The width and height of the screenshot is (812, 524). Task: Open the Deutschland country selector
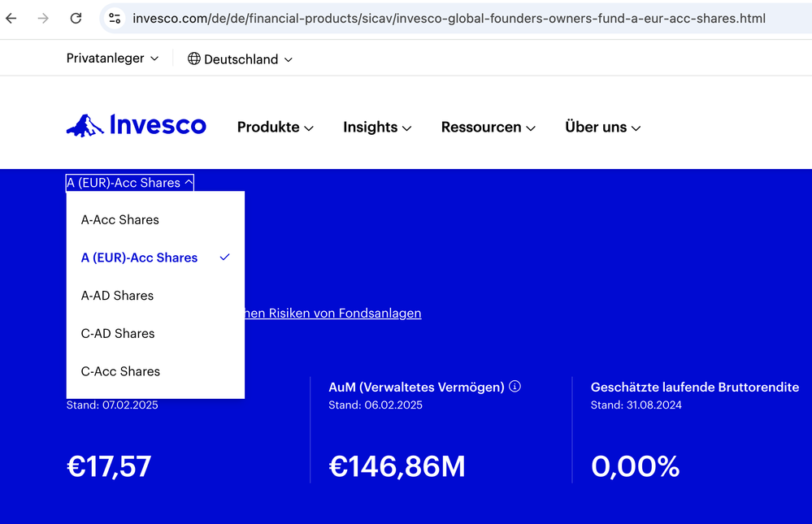point(241,59)
